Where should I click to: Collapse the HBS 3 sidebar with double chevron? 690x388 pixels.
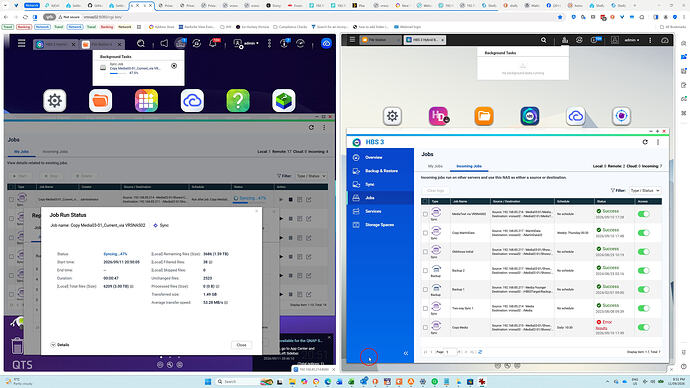406,353
